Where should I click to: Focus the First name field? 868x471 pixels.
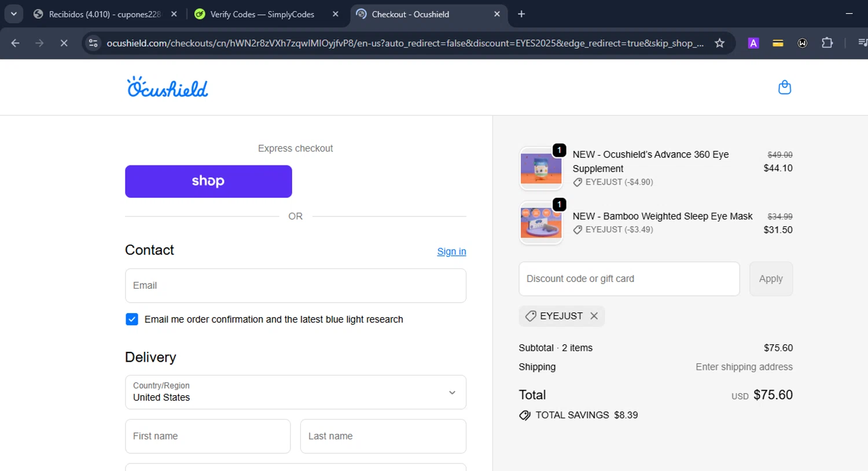[x=208, y=436]
